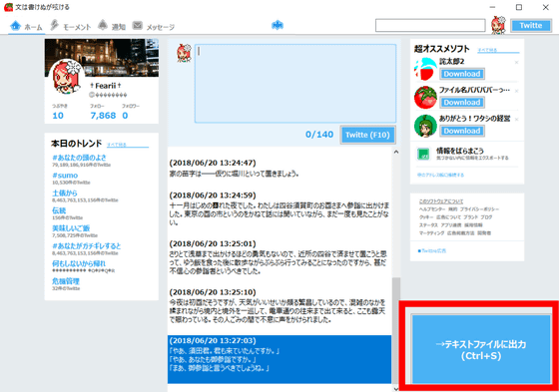Click the app tomato icon in the title bar

(x=8, y=7)
